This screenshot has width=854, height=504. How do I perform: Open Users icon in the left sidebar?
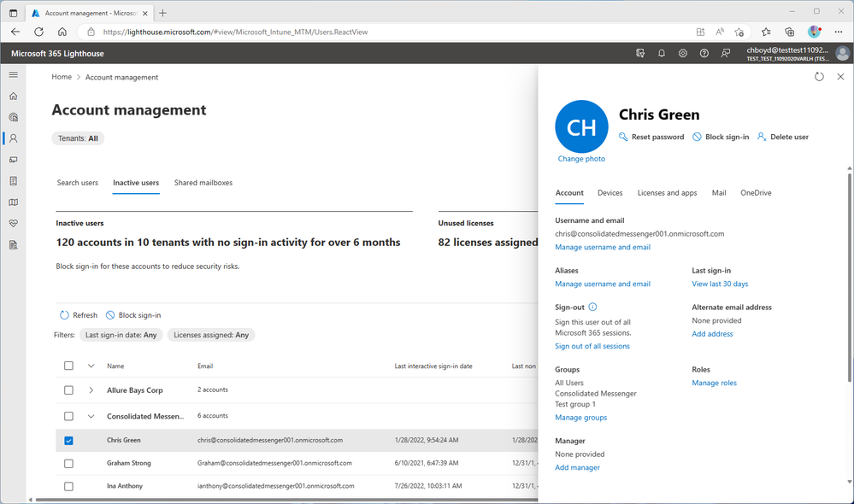point(14,138)
